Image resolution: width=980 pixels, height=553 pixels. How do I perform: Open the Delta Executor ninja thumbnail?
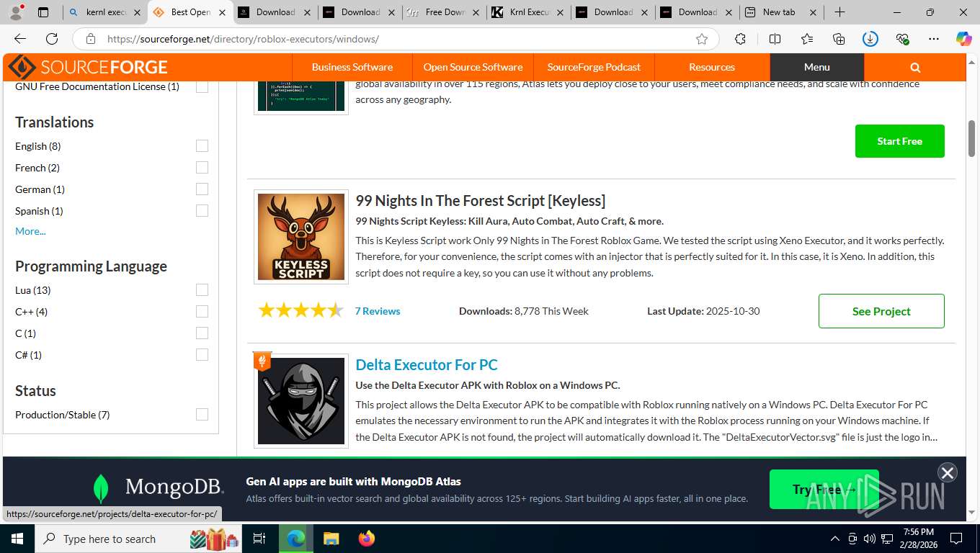[301, 401]
